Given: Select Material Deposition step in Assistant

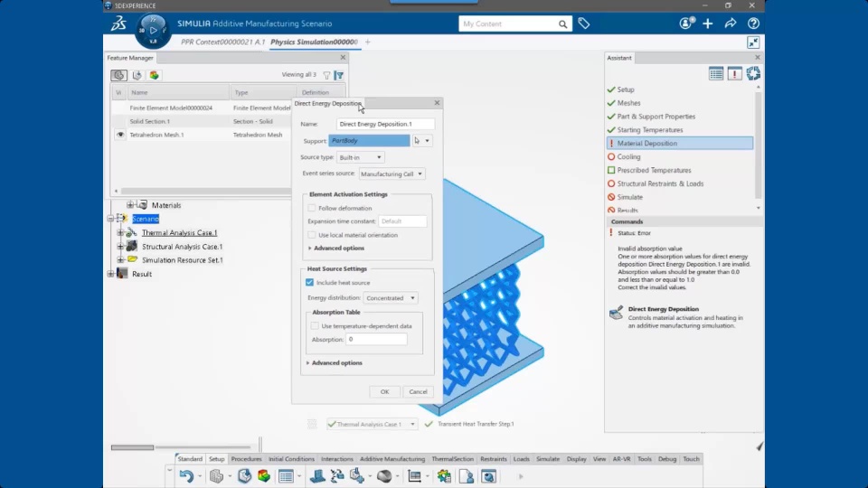Looking at the screenshot, I should (680, 144).
